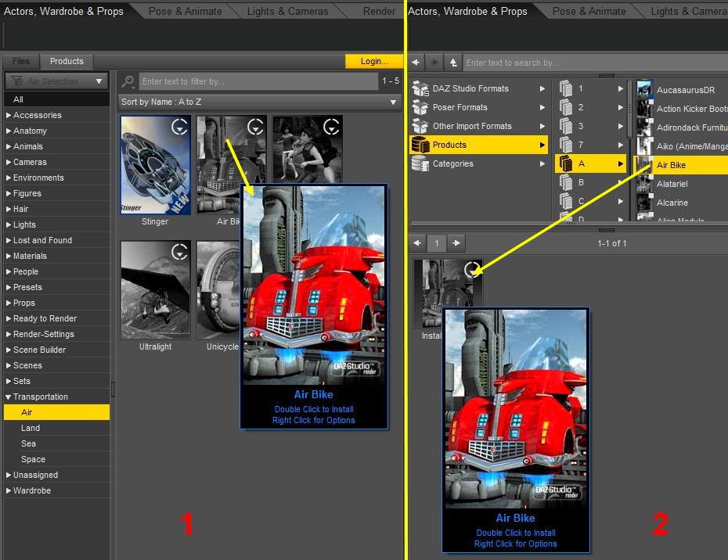Select the Categories entry in the right browser
This screenshot has width=728, height=560.
478,163
